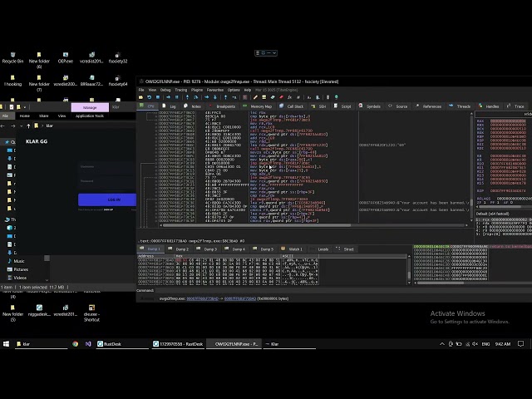The height and width of the screenshot is (399, 532).
Task: Select dieexe - Shortcut desktop icon
Action: pos(91,313)
